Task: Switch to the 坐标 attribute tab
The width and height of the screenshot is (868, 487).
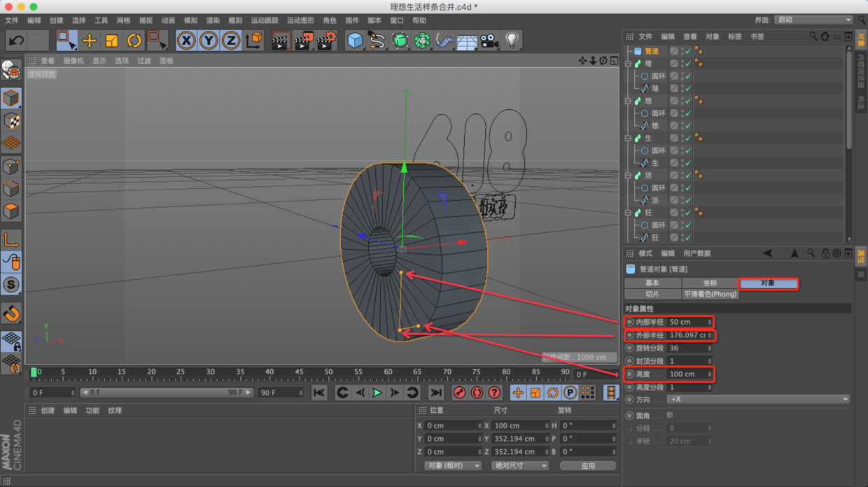Action: click(710, 283)
